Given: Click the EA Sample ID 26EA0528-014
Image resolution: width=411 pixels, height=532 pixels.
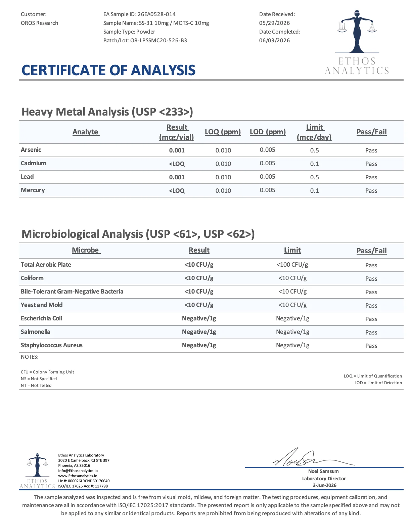Looking at the screenshot, I should click(139, 14).
